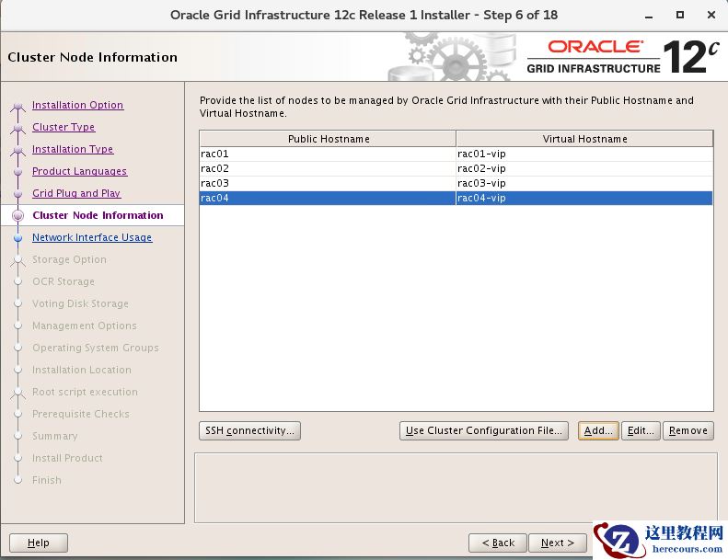
Task: Click the Product Languages step bullet
Action: 18,172
